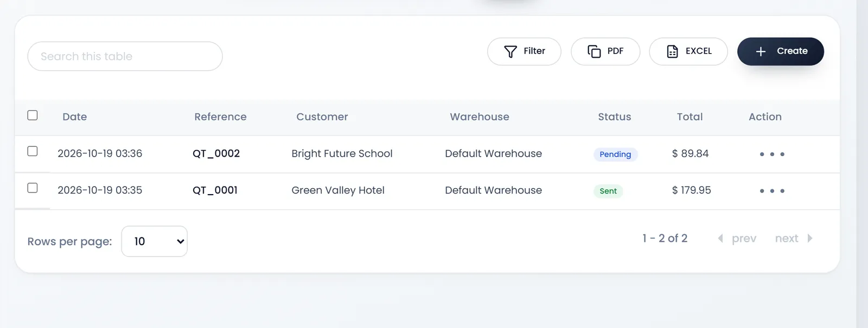Click the copy icon in PDF button

point(594,52)
